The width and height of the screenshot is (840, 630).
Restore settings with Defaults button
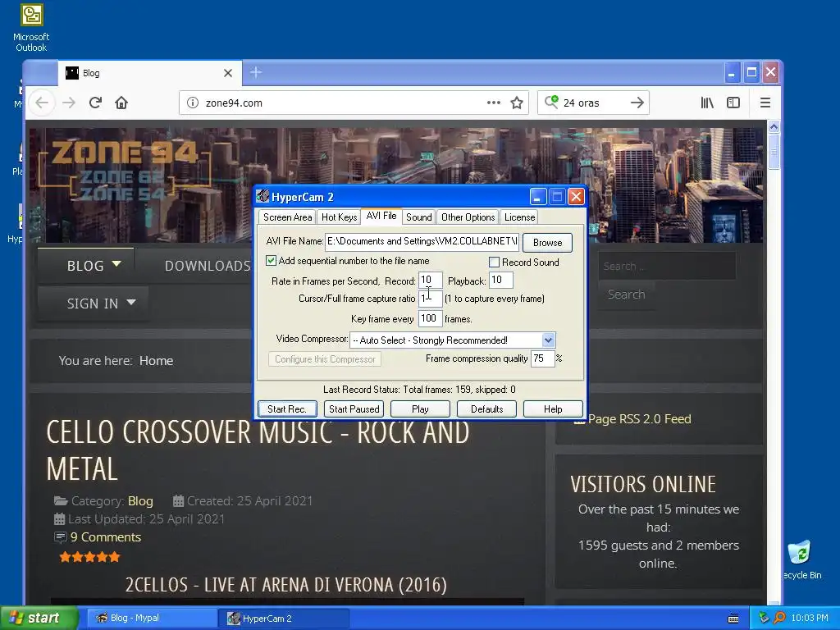point(487,409)
